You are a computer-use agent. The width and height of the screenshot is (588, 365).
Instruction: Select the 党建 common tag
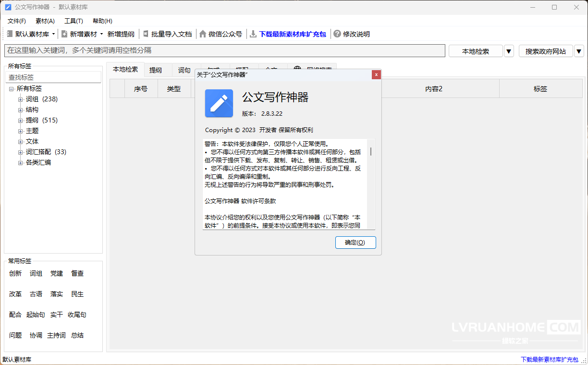point(57,273)
